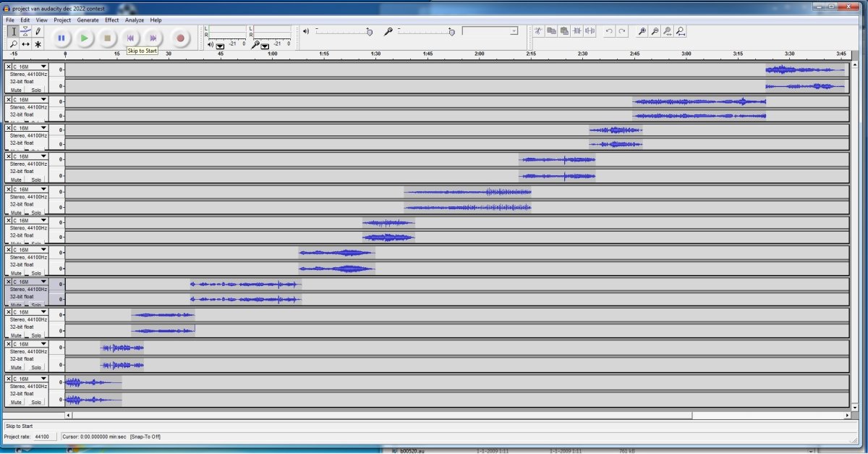868x454 pixels.
Task: Select the Selection (I-beam) tool
Action: pos(14,31)
